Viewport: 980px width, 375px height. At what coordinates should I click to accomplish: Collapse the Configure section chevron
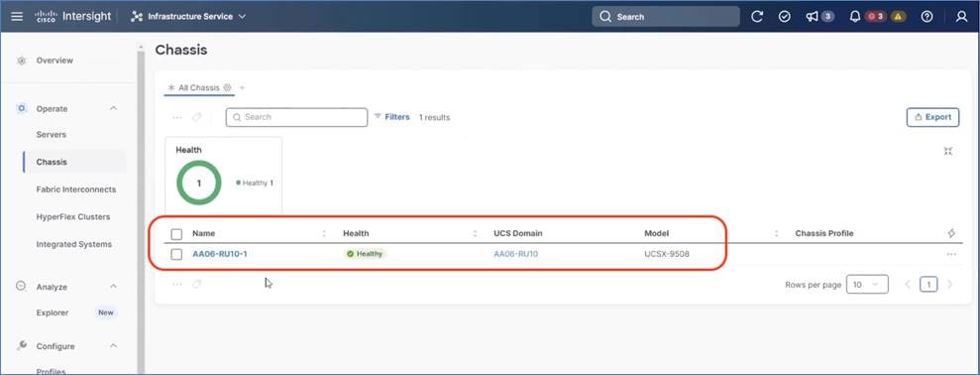pos(113,346)
